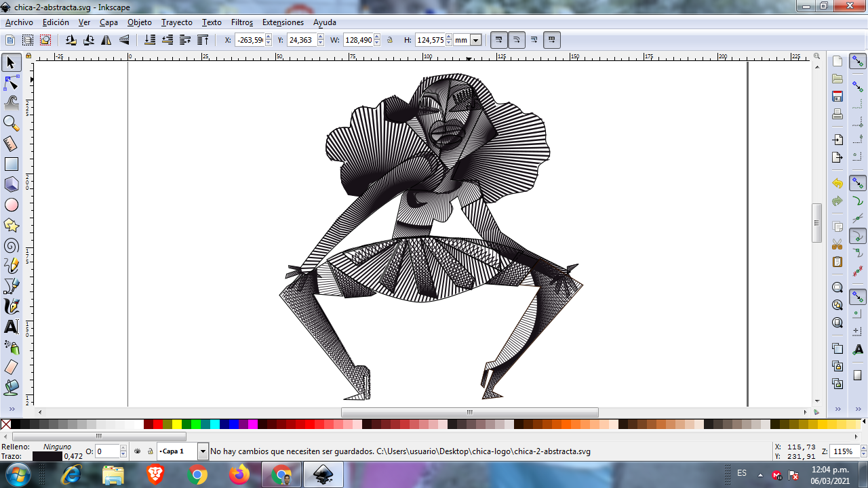The image size is (868, 488).
Task: Toggle current layer visibility eye
Action: (x=138, y=451)
